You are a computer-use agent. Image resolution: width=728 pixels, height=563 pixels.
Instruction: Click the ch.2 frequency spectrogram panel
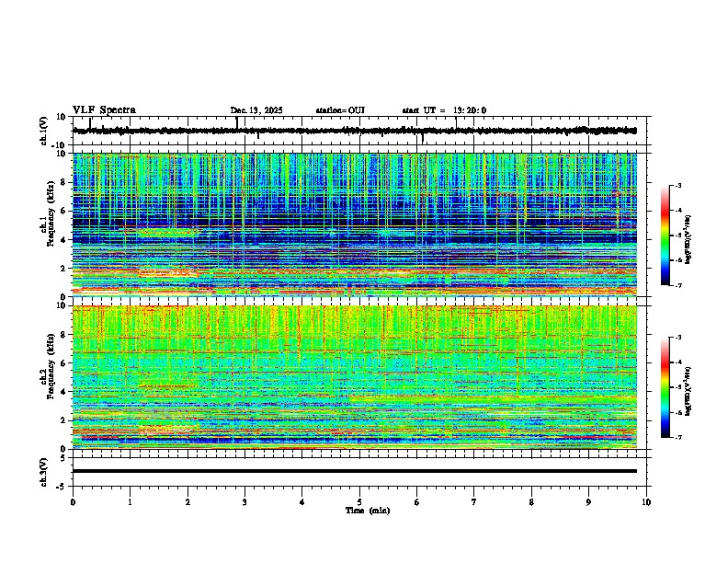355,377
